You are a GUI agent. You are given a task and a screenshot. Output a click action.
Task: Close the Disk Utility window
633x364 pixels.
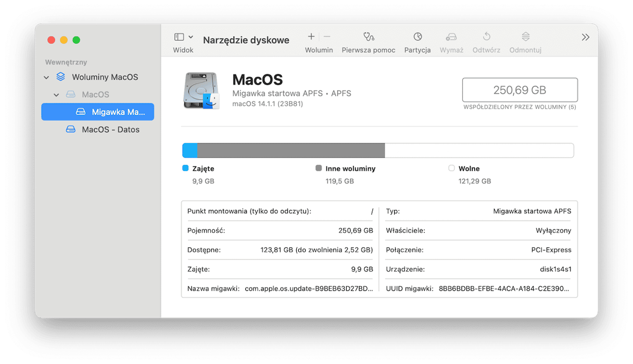[x=51, y=40]
